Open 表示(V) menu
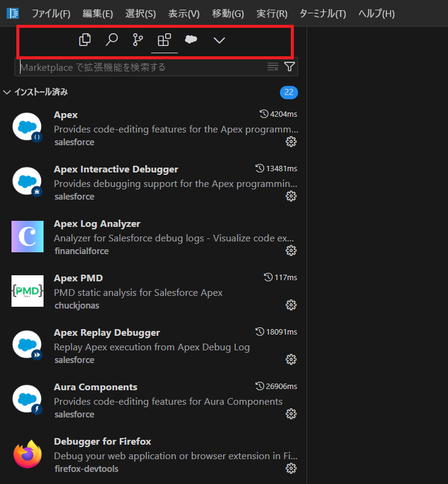The height and width of the screenshot is (484, 448). [x=184, y=13]
